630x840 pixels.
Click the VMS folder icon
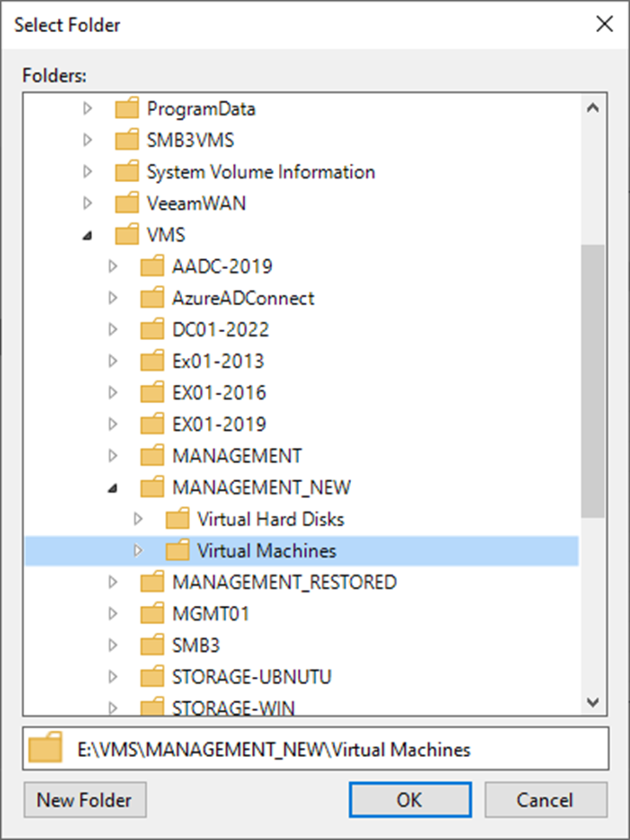pyautogui.click(x=126, y=234)
